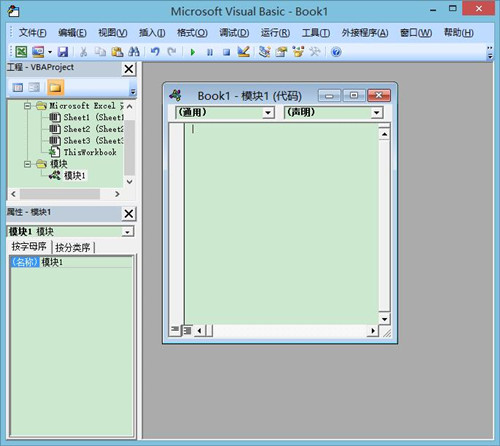Open the Insert UserForm dropdown arrow

[x=50, y=52]
